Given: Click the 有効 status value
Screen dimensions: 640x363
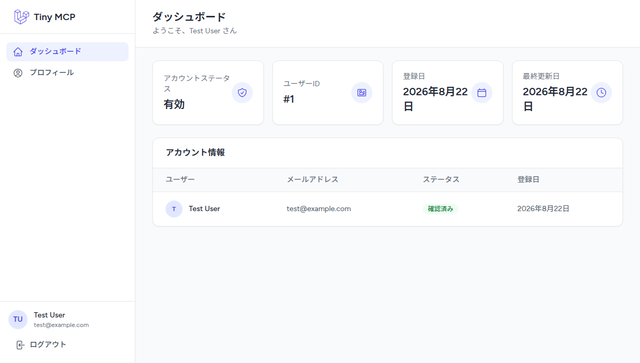Looking at the screenshot, I should [x=174, y=105].
